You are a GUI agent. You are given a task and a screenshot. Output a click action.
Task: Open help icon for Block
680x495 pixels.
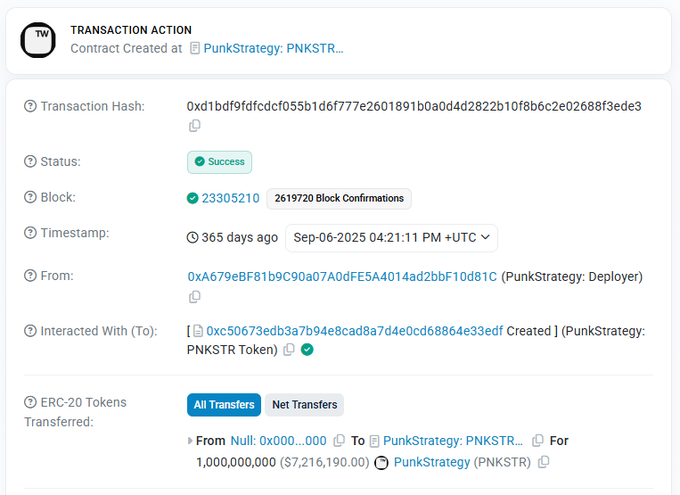click(30, 197)
